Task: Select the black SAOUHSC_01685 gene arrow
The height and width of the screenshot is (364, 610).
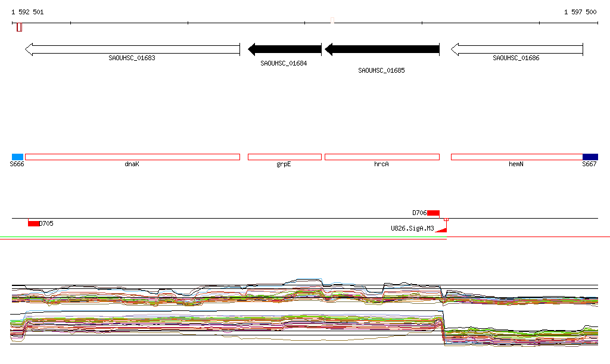Action: click(382, 49)
